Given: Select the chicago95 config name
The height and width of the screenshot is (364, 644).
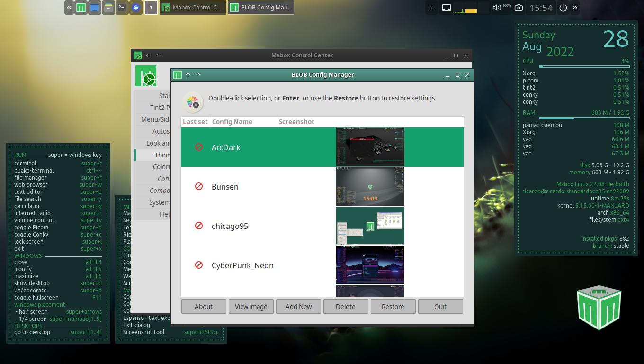Looking at the screenshot, I should click(x=230, y=226).
